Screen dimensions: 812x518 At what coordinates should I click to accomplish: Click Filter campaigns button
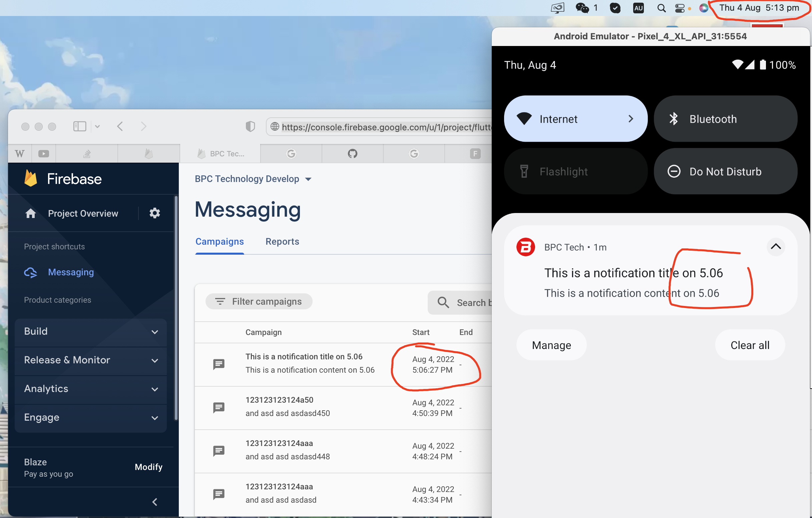(x=259, y=301)
